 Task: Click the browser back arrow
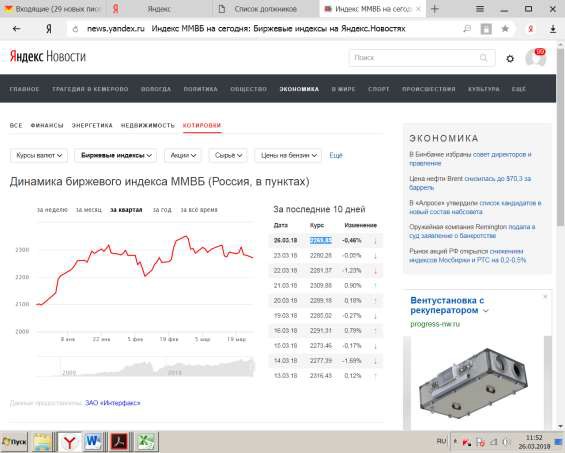tap(17, 29)
